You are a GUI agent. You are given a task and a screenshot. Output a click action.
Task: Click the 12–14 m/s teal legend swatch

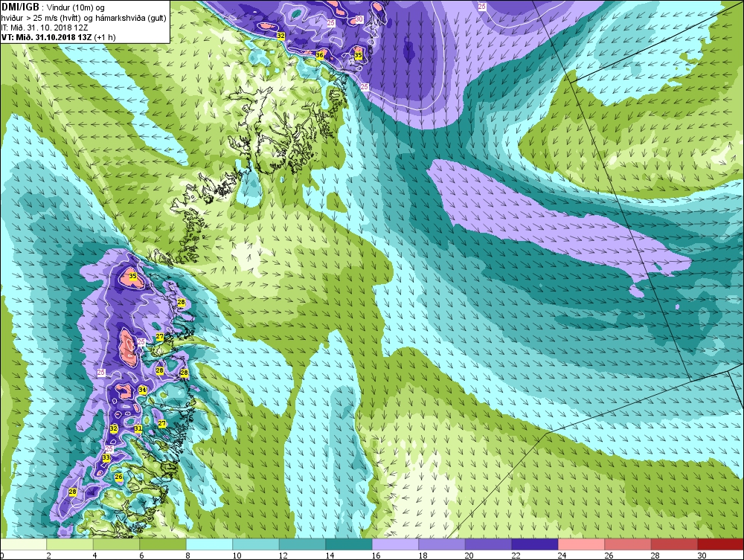302,544
